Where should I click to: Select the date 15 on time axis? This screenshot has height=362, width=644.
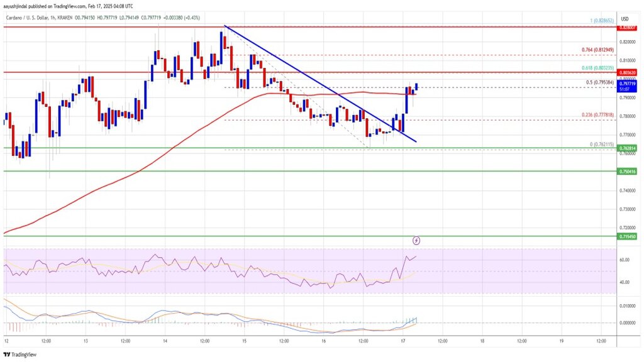(244, 341)
